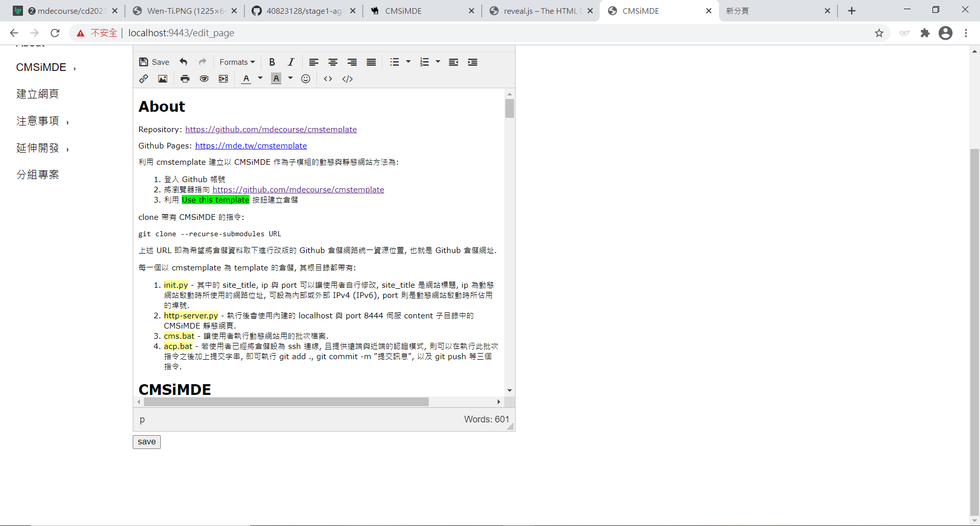
Task: Click the redo arrow icon
Action: tap(203, 62)
